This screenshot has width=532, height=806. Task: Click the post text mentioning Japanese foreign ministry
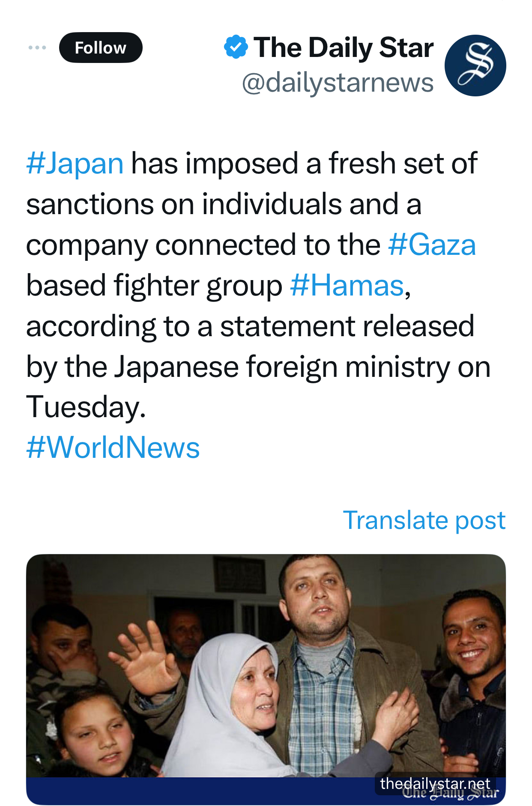point(258,367)
